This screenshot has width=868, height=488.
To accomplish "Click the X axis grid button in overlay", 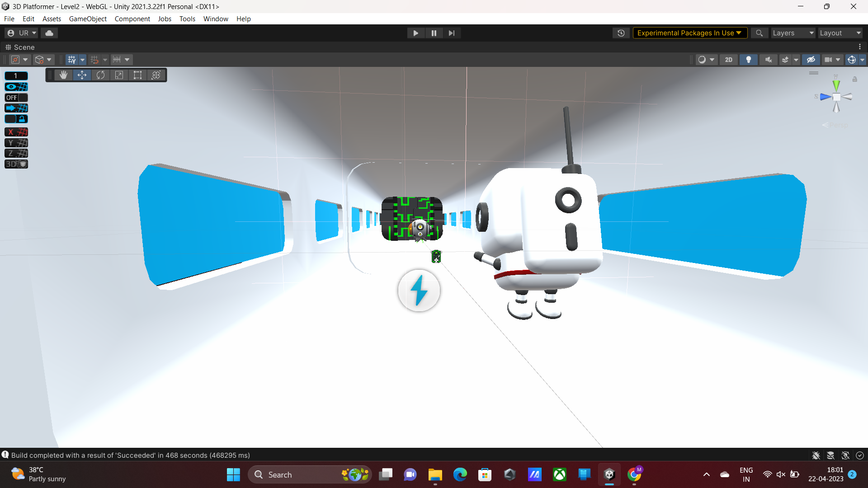I will [16, 132].
